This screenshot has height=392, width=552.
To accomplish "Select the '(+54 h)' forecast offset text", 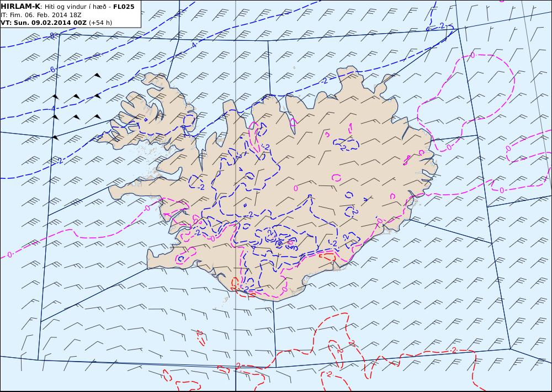I will [100, 23].
